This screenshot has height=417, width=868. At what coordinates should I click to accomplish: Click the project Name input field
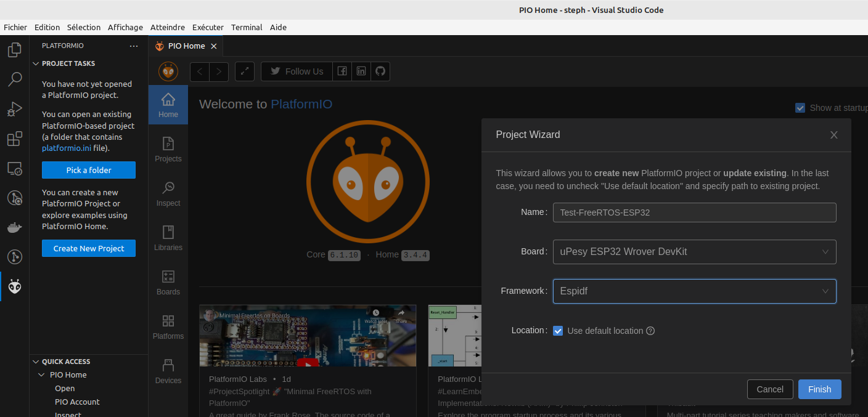(x=694, y=212)
